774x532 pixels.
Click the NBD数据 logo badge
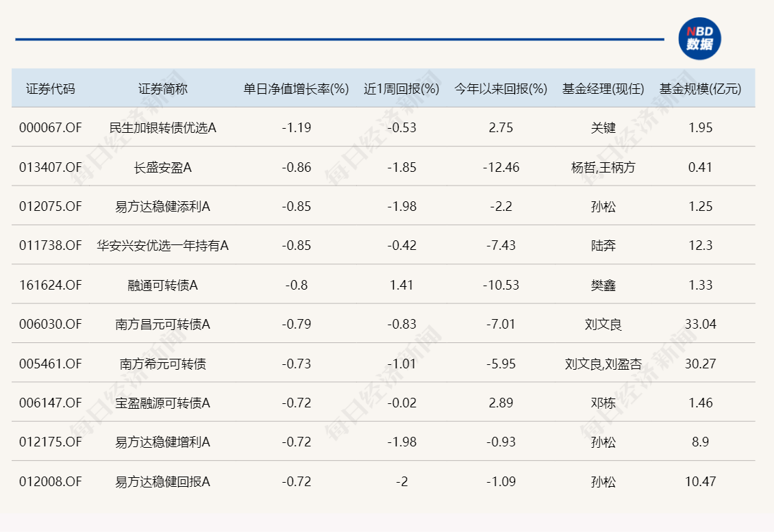(x=699, y=38)
